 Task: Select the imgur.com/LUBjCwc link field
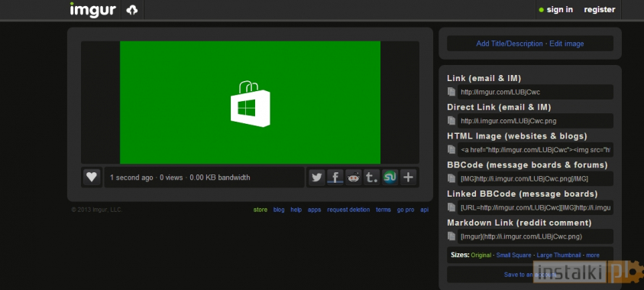[x=536, y=92]
